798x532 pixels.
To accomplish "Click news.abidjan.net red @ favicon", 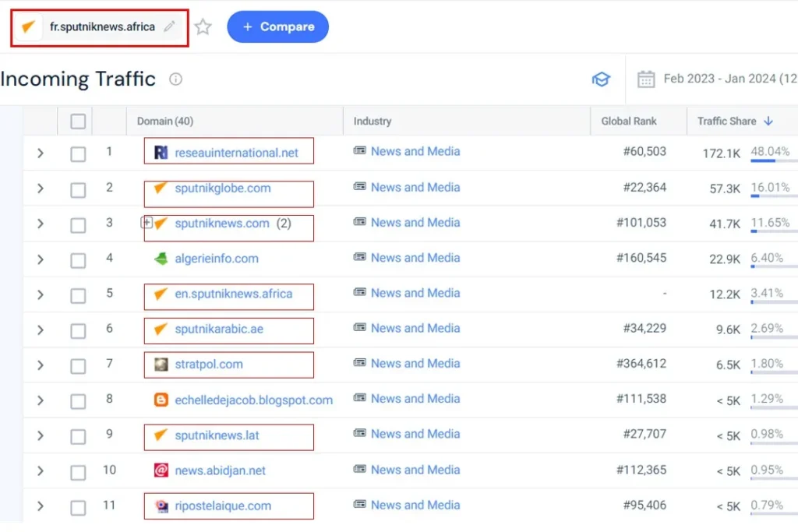I will tap(161, 470).
